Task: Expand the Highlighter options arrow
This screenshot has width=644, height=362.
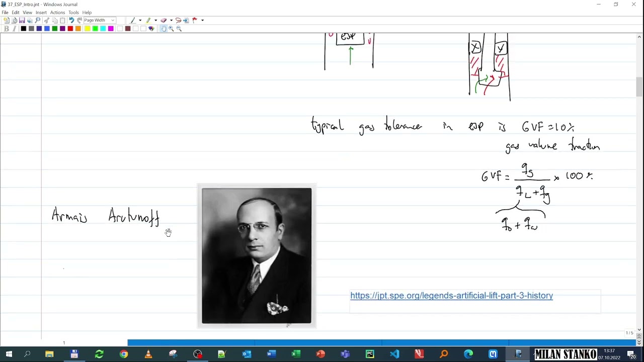Action: pyautogui.click(x=155, y=20)
